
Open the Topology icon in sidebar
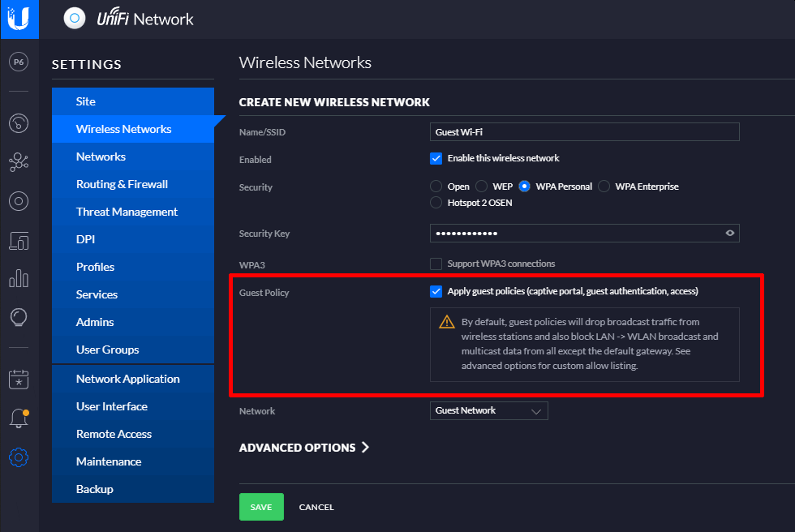pyautogui.click(x=19, y=162)
